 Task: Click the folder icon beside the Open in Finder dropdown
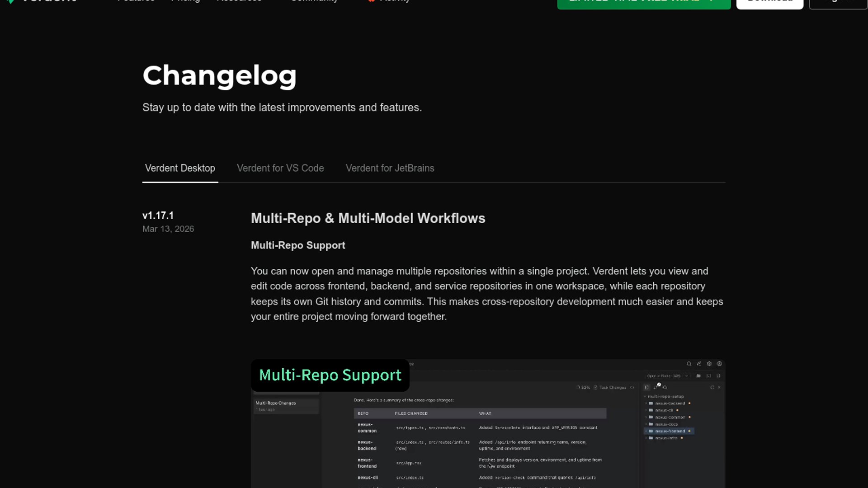pyautogui.click(x=698, y=376)
